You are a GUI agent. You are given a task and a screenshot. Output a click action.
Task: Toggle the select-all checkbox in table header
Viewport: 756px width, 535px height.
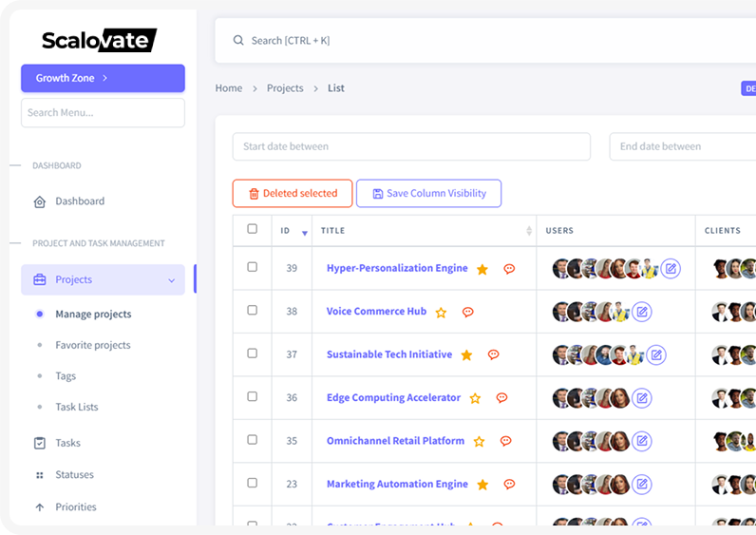(252, 229)
